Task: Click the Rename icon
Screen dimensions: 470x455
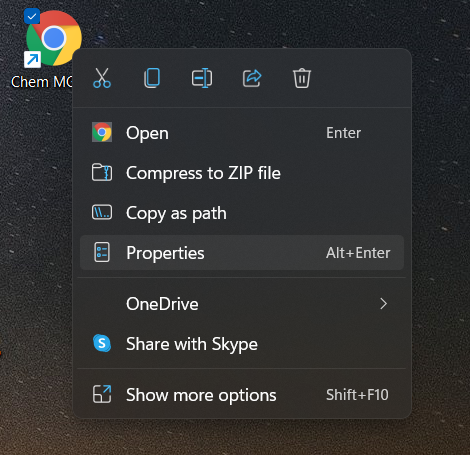Action: 202,78
